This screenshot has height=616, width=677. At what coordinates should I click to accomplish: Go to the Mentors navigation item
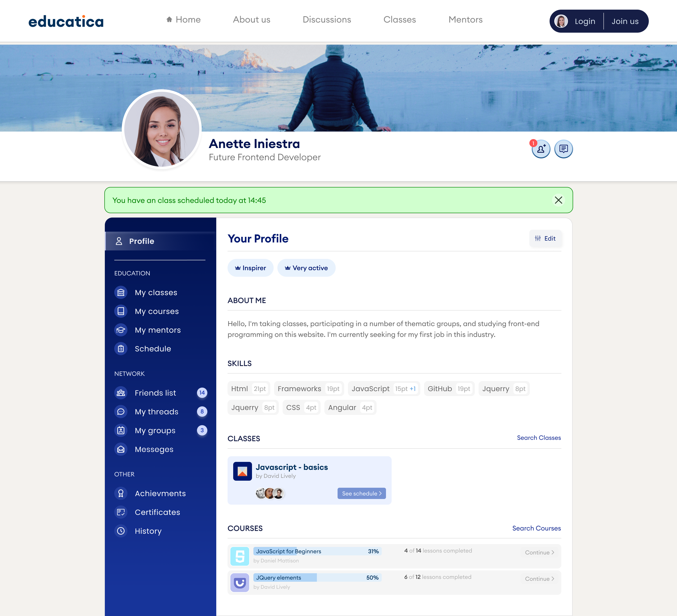465,19
